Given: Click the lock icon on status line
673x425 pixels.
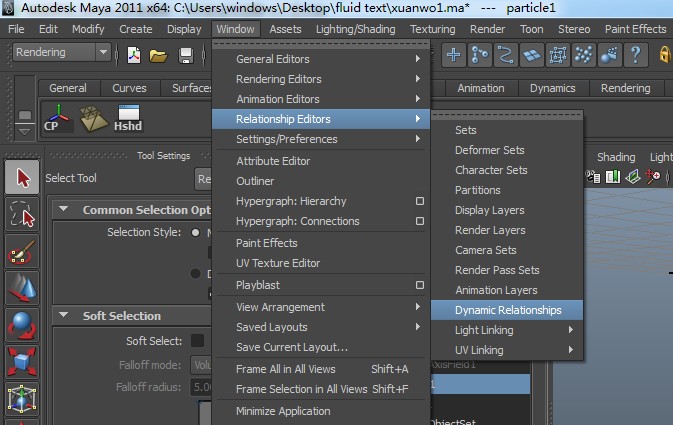Looking at the screenshot, I should [x=665, y=55].
